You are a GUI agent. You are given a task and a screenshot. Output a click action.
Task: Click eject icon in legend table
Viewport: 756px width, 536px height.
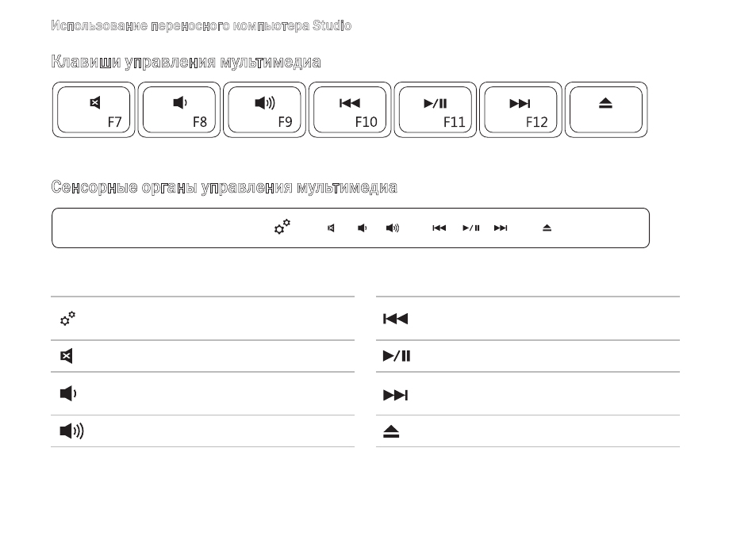pos(391,431)
